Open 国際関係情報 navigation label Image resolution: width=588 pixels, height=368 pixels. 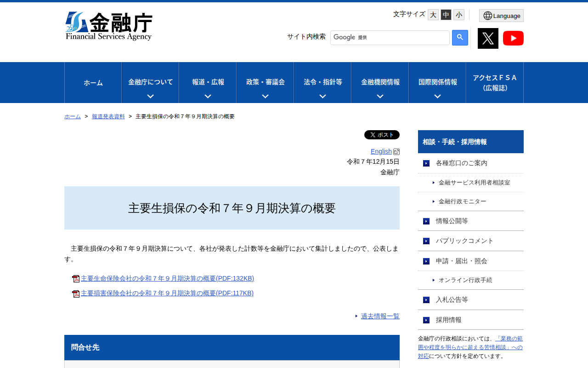[x=437, y=82]
